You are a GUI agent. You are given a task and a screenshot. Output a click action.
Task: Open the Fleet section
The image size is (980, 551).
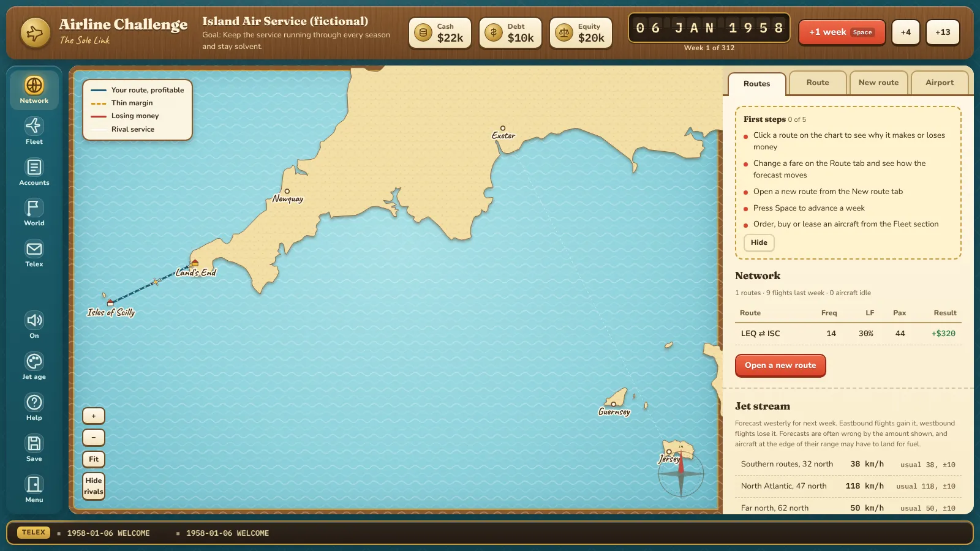[x=34, y=131]
